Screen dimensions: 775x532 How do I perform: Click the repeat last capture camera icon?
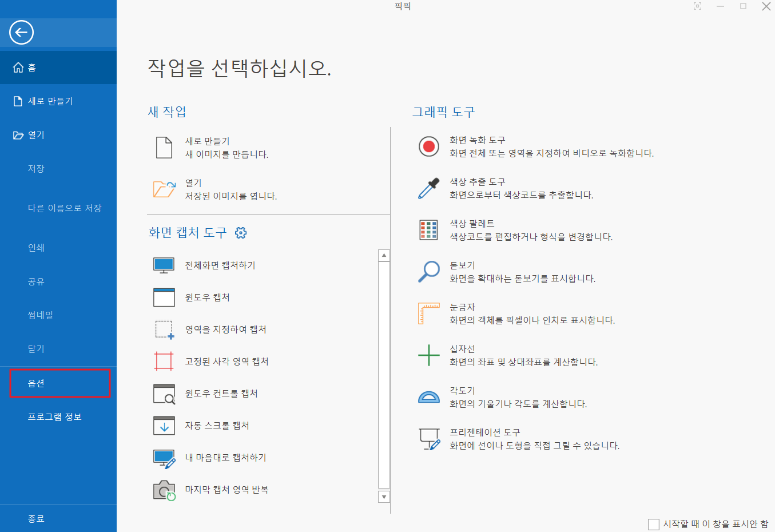coord(164,490)
